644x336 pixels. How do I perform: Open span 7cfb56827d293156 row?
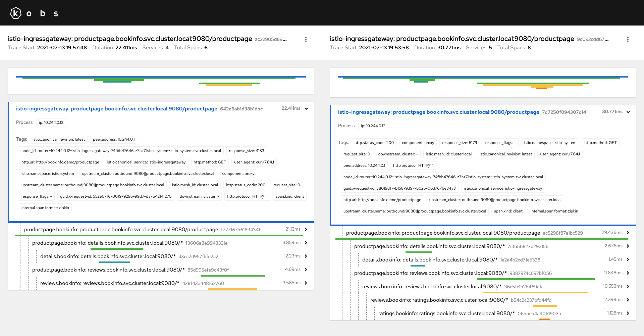483,246
